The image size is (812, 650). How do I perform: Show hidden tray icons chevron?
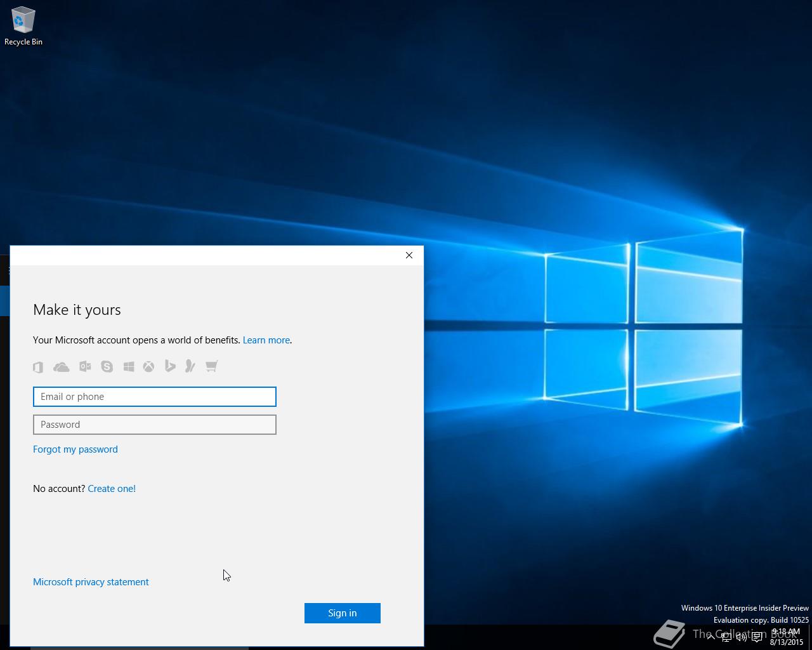pyautogui.click(x=711, y=637)
